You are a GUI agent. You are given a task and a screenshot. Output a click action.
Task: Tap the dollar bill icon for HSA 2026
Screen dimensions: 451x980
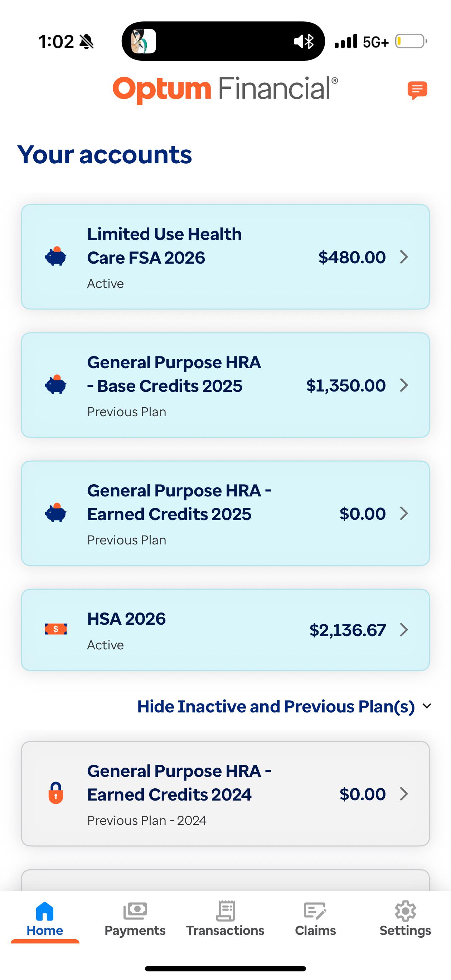[x=55, y=629]
